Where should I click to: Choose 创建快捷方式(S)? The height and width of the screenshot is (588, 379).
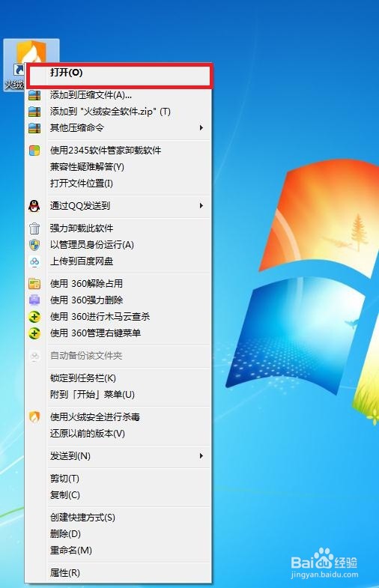click(x=118, y=518)
